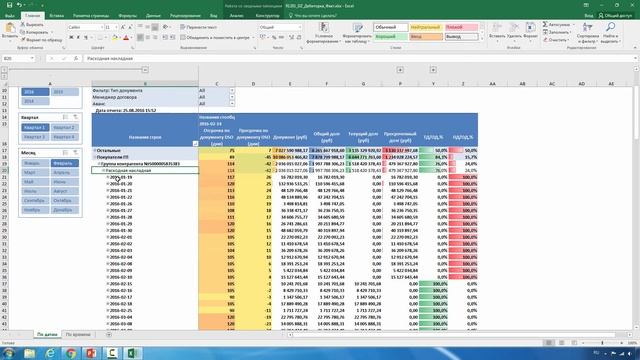
Task: Toggle month slicer item Январь
Action: click(x=35, y=163)
